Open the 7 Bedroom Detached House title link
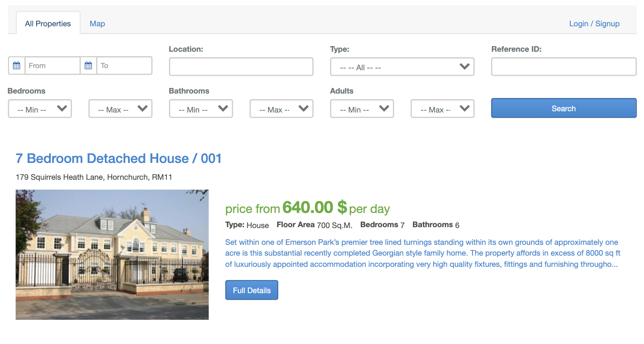Viewport: 644px width, 344px height. coord(119,158)
